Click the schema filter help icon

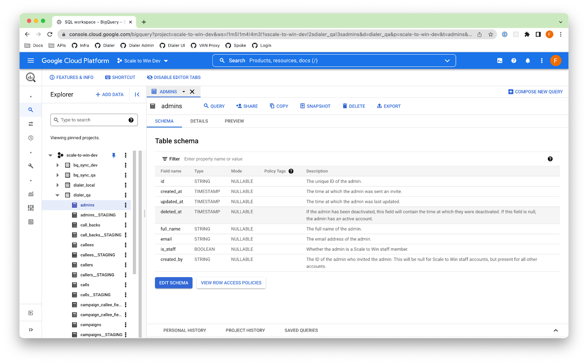pos(550,159)
